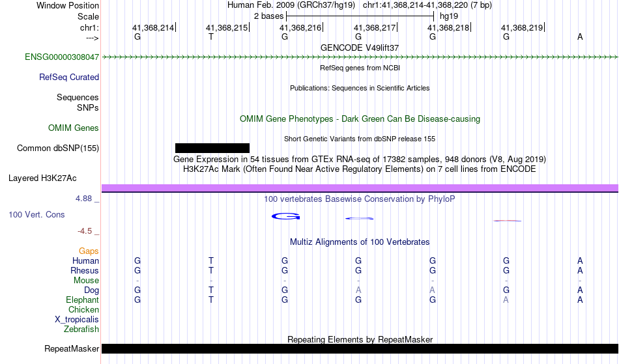Viewport: 619px width, 364px height.
Task: Click the Layered H3K27Ac track label
Action: pos(42,178)
